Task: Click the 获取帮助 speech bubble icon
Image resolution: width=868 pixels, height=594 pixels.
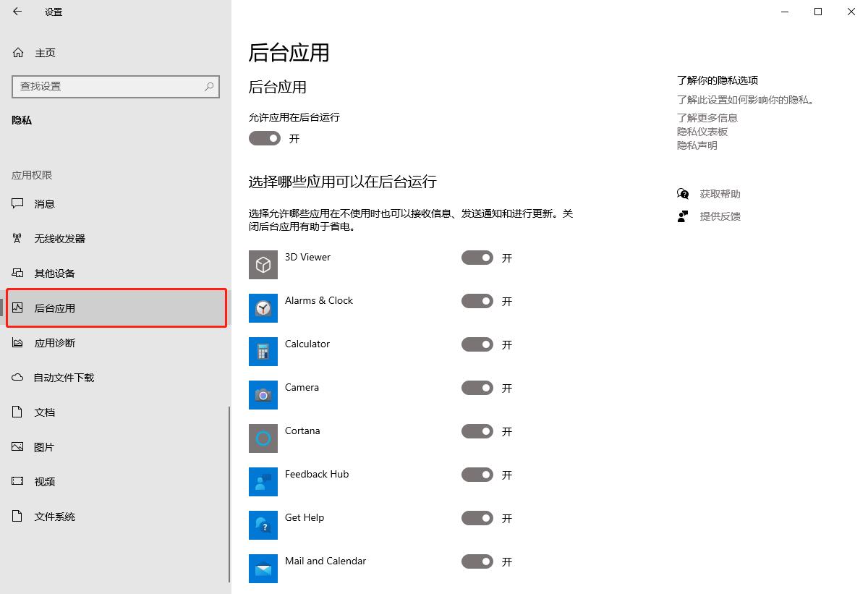Action: click(682, 193)
